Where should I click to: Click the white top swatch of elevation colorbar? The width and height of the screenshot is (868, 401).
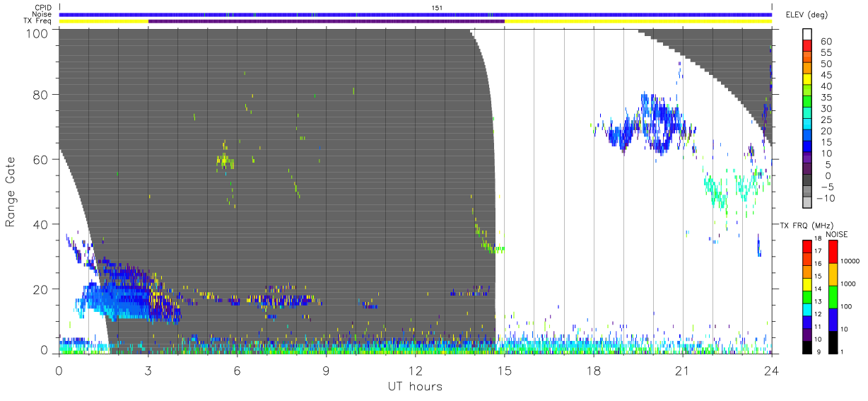(807, 33)
